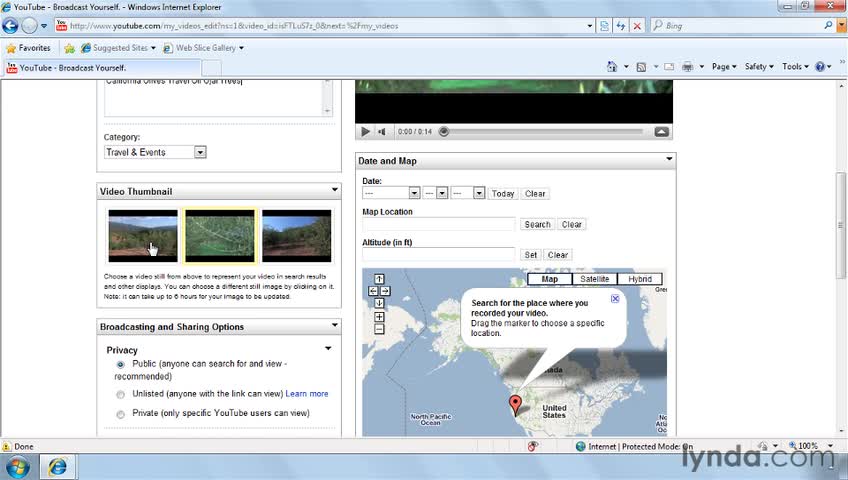Open the Windows Start button
This screenshot has height=480, width=848.
click(x=17, y=466)
